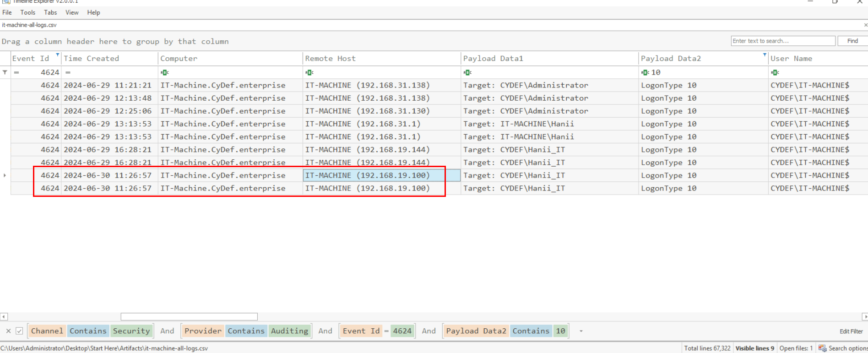This screenshot has height=353, width=868.
Task: Click the filter condition icon in User Name column
Action: [x=775, y=72]
